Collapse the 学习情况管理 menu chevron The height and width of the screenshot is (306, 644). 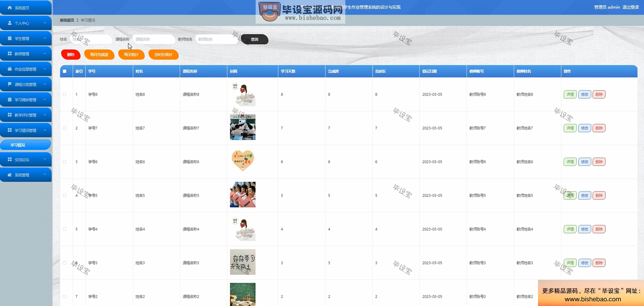pyautogui.click(x=45, y=130)
